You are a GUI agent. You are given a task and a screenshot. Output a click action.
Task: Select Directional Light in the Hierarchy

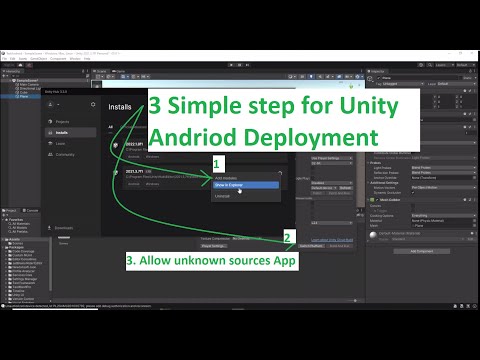coord(28,88)
